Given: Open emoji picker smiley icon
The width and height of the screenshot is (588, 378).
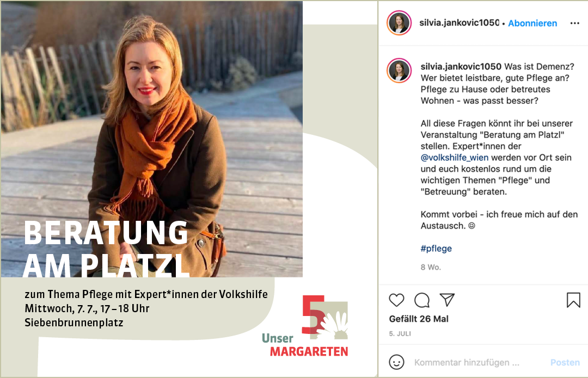Looking at the screenshot, I should click(x=396, y=362).
